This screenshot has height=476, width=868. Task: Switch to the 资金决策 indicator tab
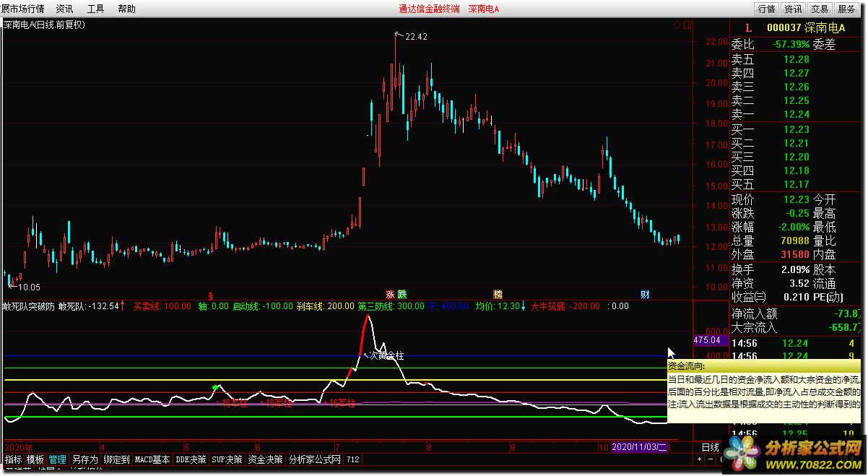(x=266, y=459)
